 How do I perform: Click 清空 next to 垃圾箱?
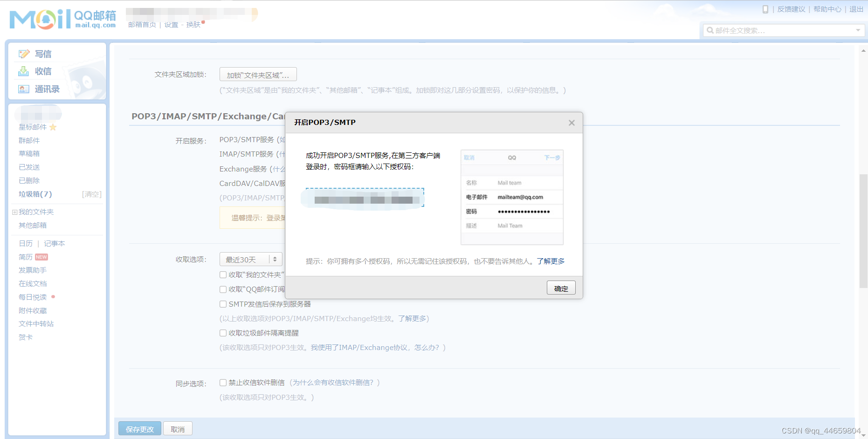click(92, 194)
